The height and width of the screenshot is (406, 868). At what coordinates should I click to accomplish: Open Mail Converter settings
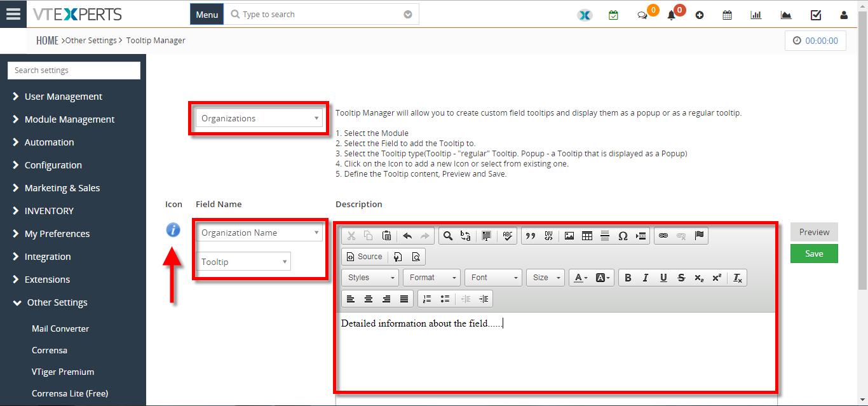tap(60, 328)
